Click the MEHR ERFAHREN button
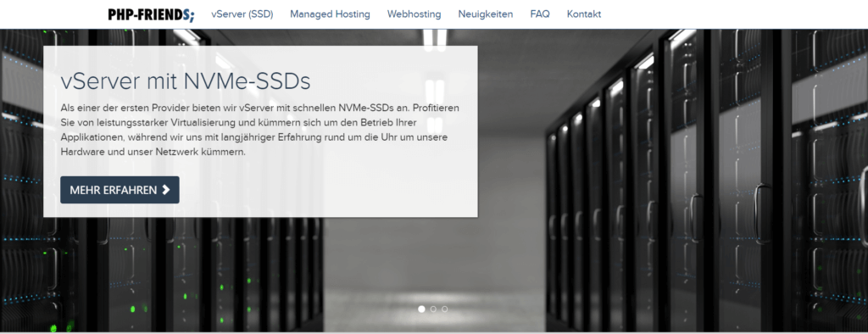The height and width of the screenshot is (334, 868). point(120,190)
